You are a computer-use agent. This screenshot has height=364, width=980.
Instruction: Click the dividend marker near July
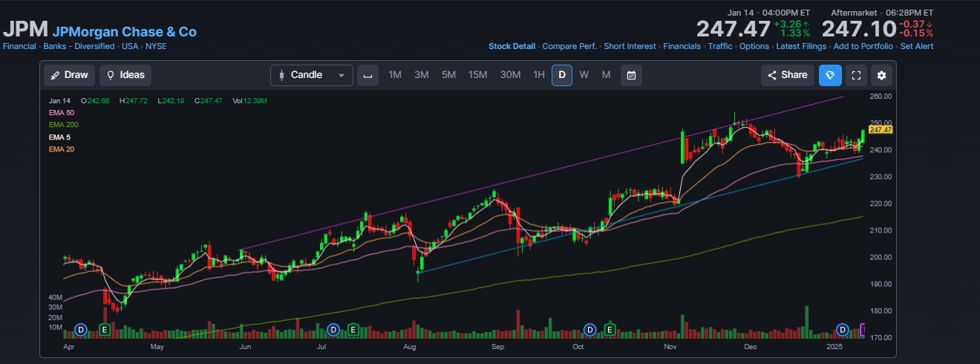click(333, 329)
